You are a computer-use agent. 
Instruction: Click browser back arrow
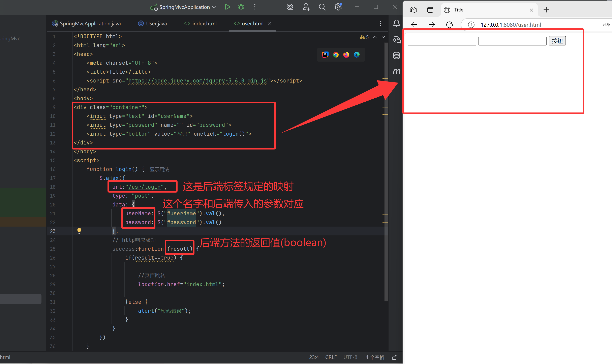click(414, 25)
